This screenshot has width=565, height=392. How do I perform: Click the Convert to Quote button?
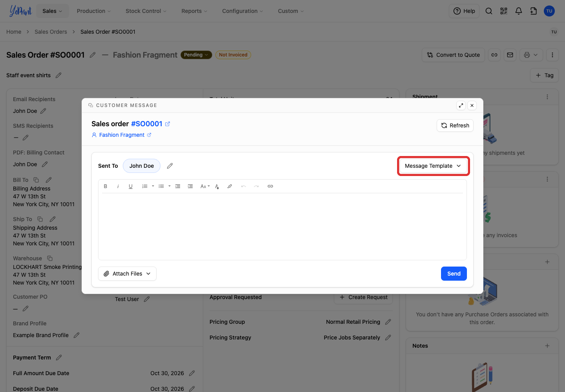click(x=454, y=55)
